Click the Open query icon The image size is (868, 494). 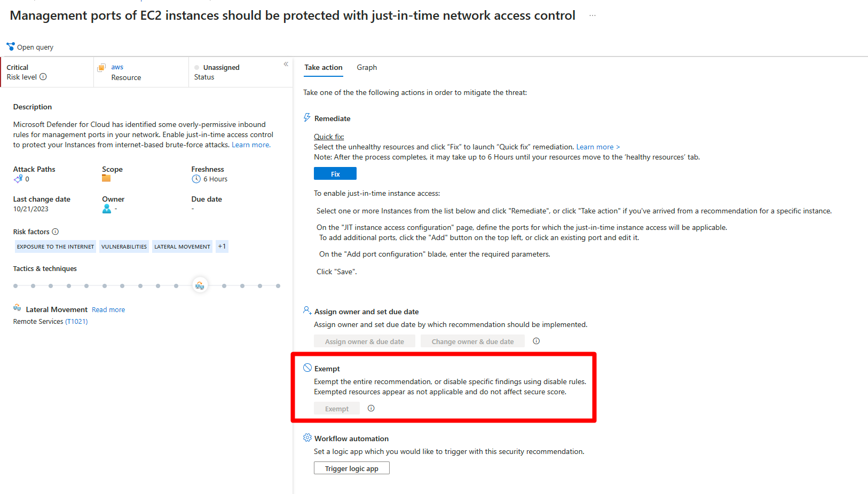click(x=11, y=46)
